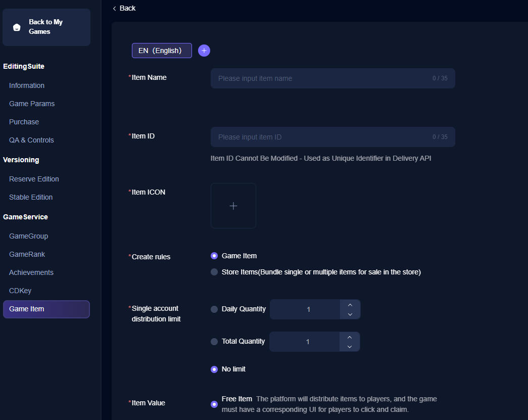Open Achievements in the sidebar
Screen dimensions: 528x420
point(31,272)
